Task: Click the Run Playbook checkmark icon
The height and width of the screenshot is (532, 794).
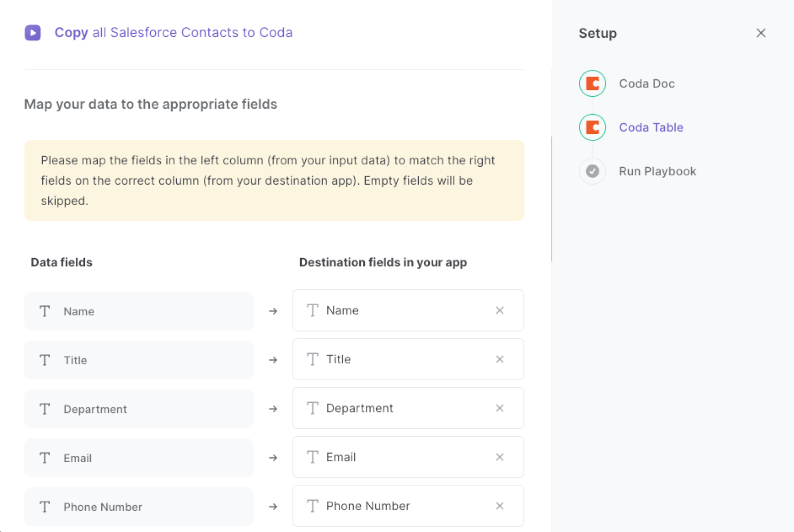Action: [x=593, y=171]
